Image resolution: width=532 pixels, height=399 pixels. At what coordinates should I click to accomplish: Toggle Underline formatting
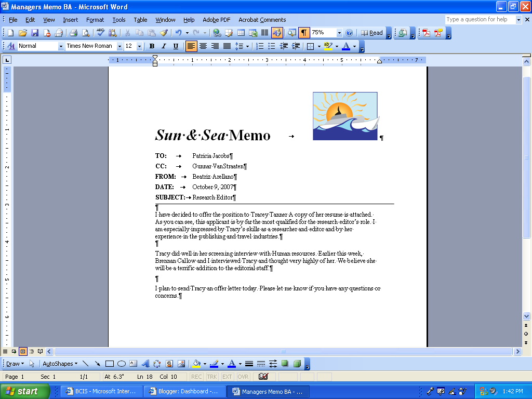coord(176,46)
